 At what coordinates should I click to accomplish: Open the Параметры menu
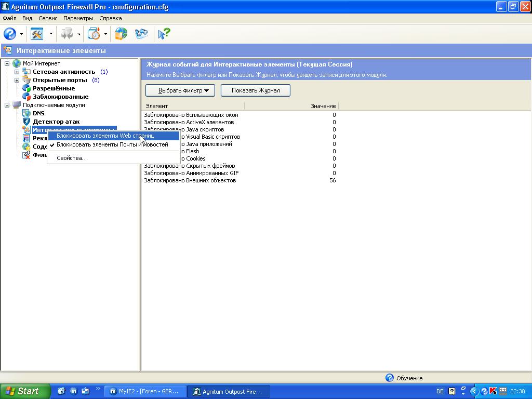[78, 18]
